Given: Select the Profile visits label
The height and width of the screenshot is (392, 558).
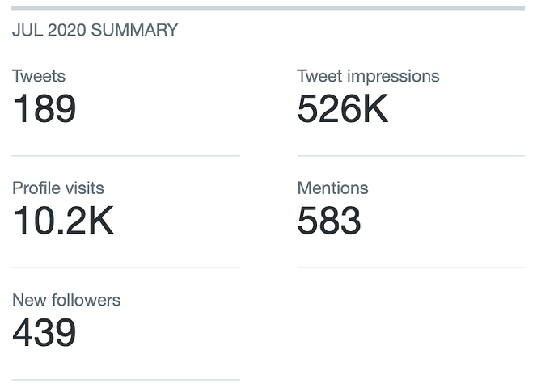Looking at the screenshot, I should pos(58,188).
